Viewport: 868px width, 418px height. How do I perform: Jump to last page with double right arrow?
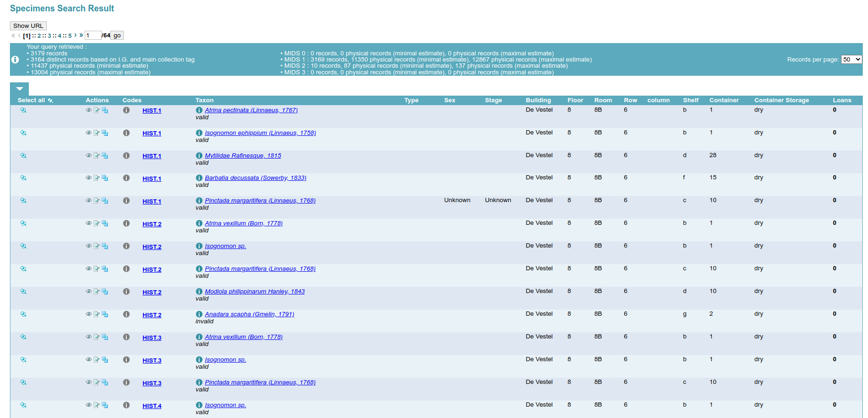81,35
